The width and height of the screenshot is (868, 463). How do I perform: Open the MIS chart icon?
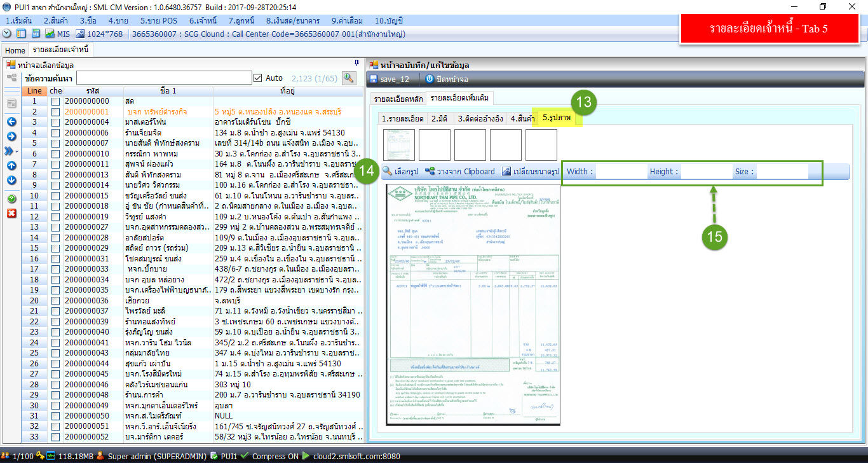coord(50,34)
